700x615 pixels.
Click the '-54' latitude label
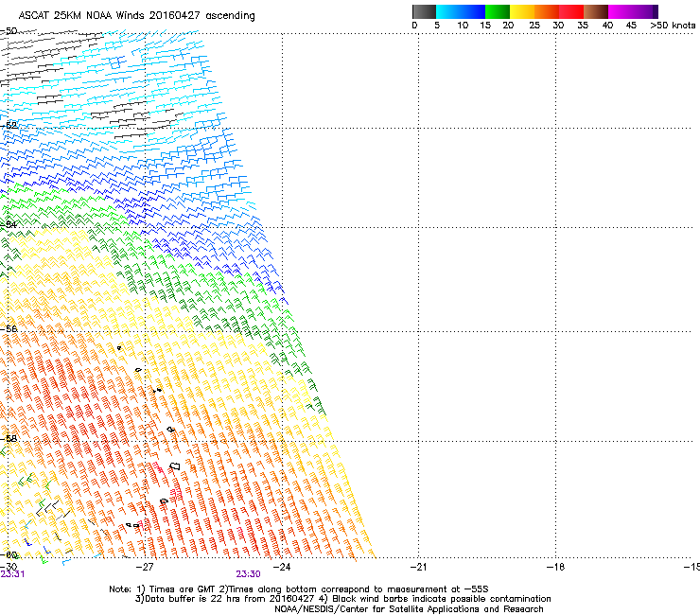(x=9, y=224)
